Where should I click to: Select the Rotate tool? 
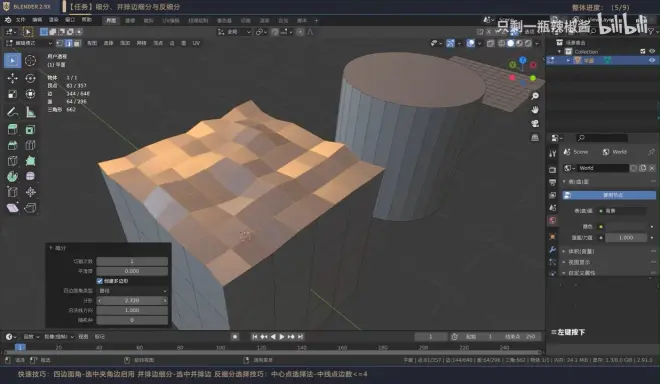(x=30, y=78)
